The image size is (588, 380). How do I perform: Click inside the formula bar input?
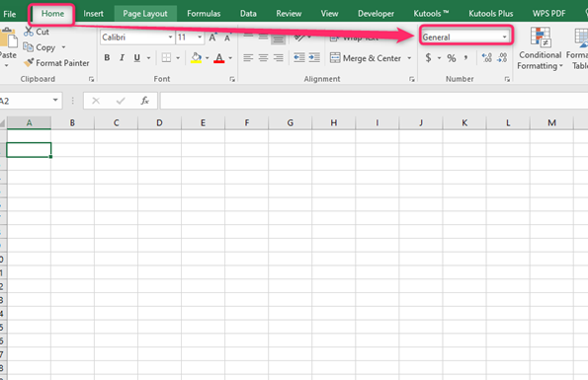pyautogui.click(x=374, y=101)
